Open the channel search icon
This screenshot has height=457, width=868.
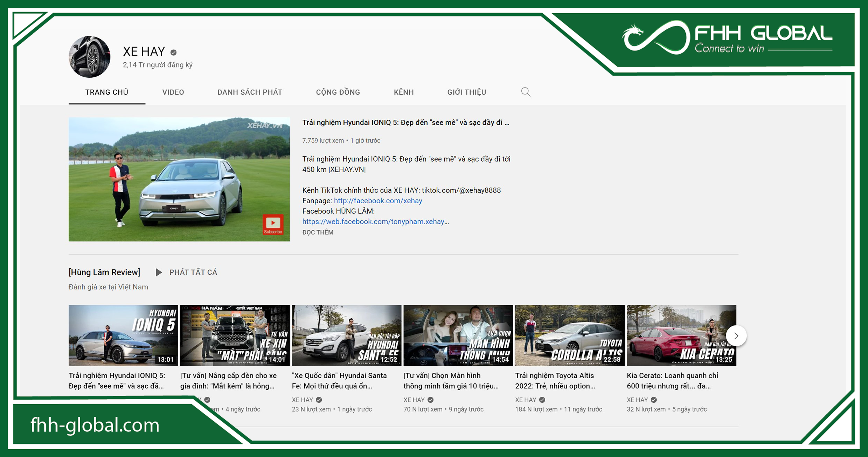tap(525, 92)
